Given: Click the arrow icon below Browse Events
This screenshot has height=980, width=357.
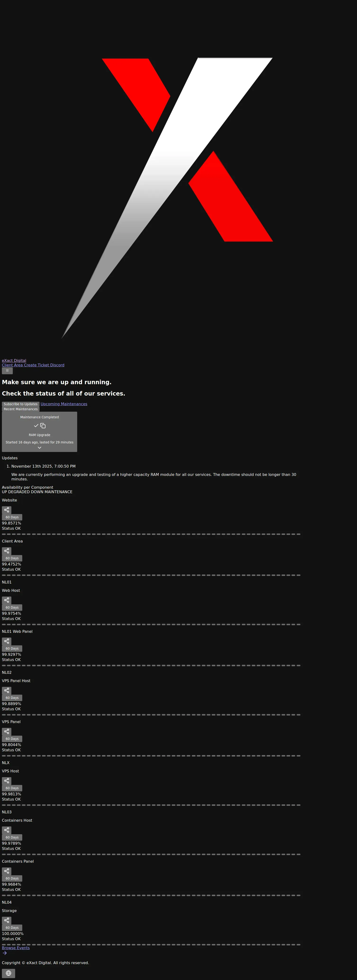Looking at the screenshot, I should coord(4,953).
